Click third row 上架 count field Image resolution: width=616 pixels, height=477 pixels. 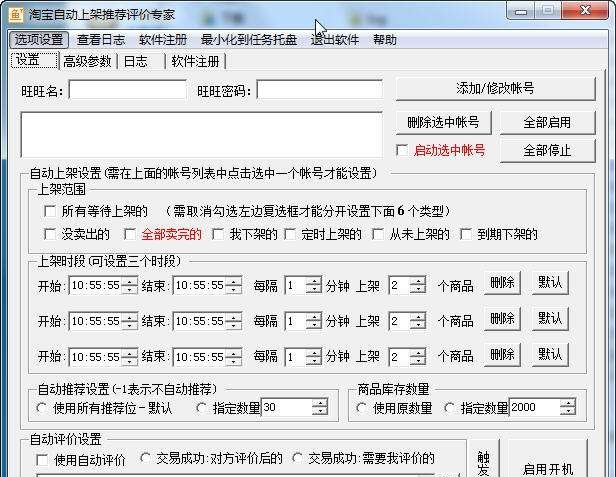[407, 357]
